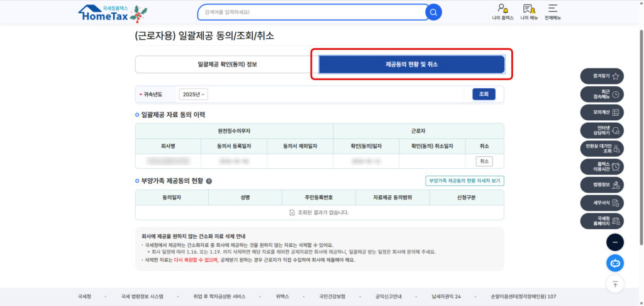
Task: Click the chatbot robot icon
Action: click(615, 263)
